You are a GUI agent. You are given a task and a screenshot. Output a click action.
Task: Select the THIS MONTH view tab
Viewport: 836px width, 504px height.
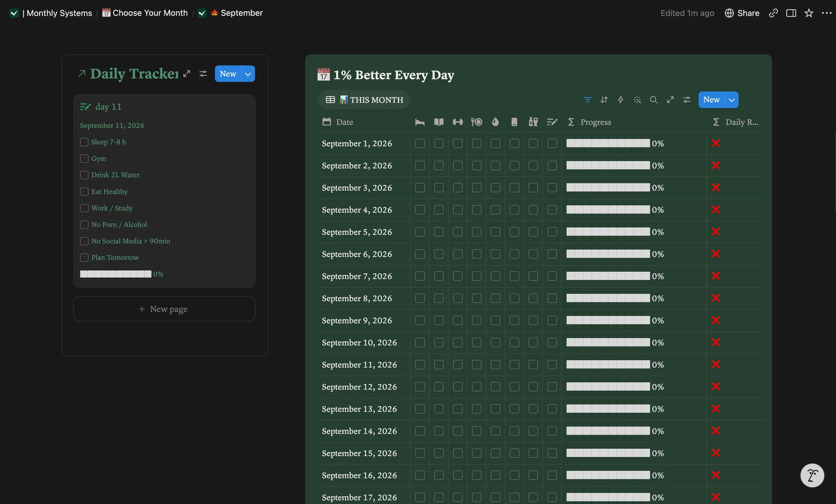click(364, 100)
